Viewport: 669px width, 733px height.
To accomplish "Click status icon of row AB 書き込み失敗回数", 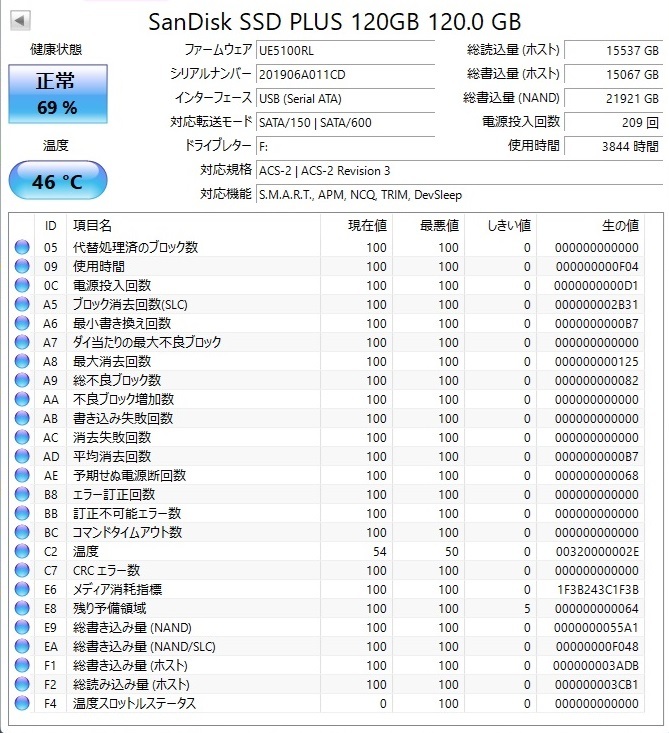I will click(22, 418).
